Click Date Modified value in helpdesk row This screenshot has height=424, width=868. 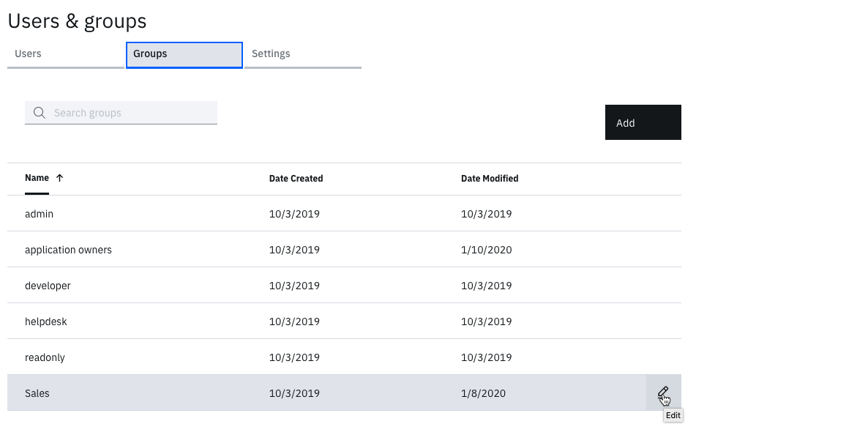click(x=487, y=321)
